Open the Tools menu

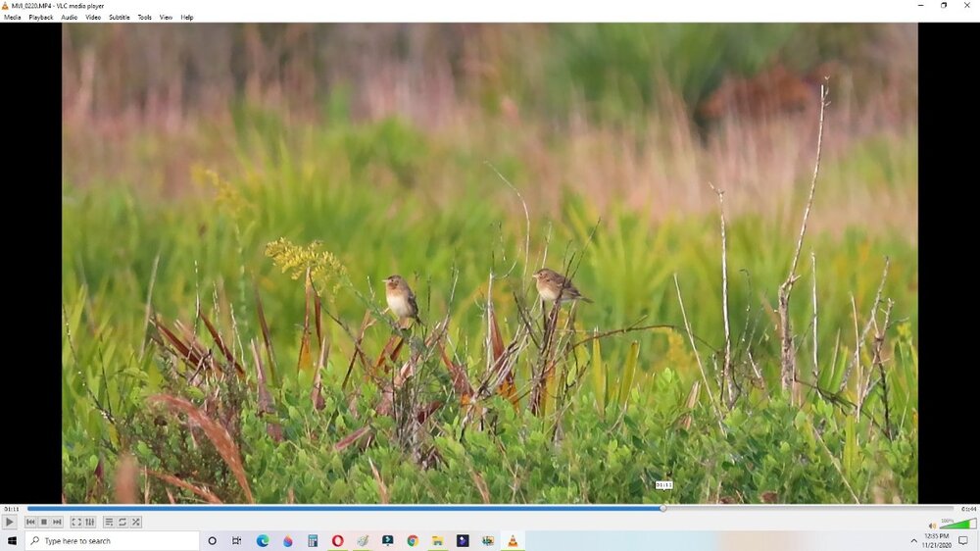[x=144, y=18]
